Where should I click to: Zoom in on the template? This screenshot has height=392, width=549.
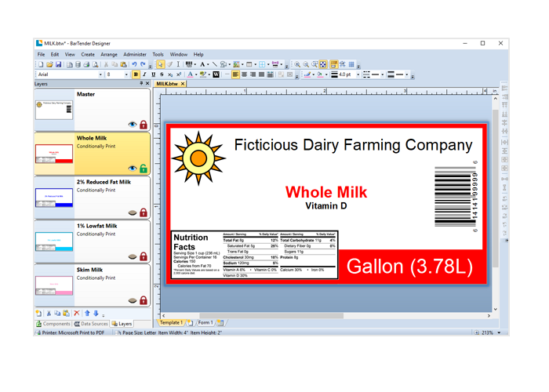[x=297, y=64]
